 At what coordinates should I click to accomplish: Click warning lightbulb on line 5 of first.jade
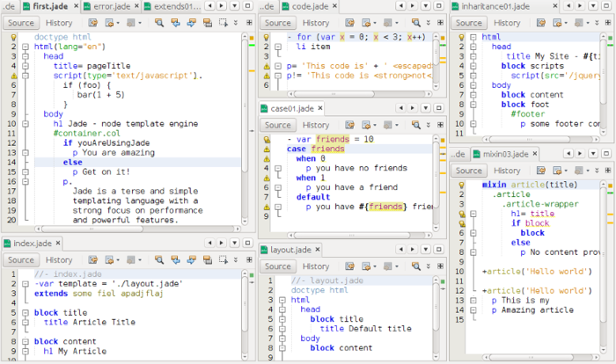[x=12, y=76]
